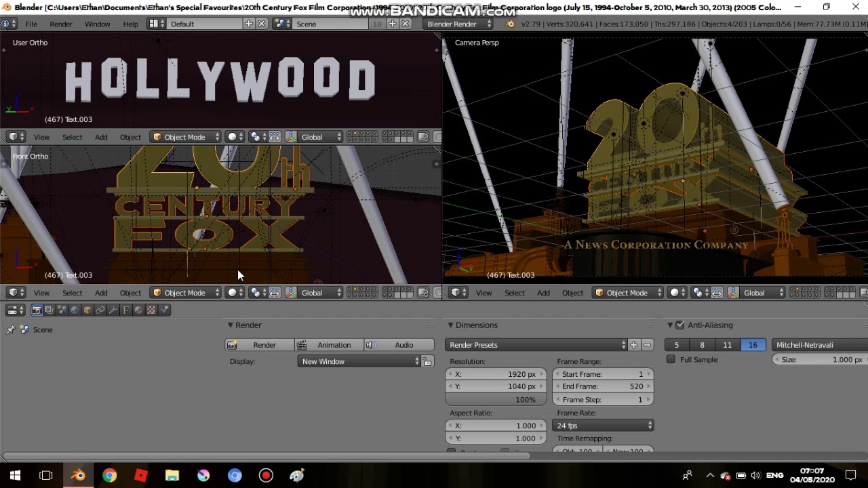
Task: Add a new scene with plus button
Action: (392, 24)
